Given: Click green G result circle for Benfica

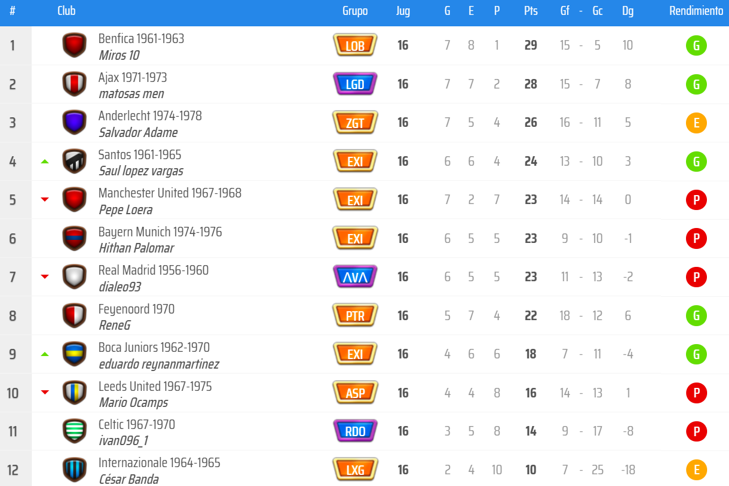Looking at the screenshot, I should [x=696, y=46].
